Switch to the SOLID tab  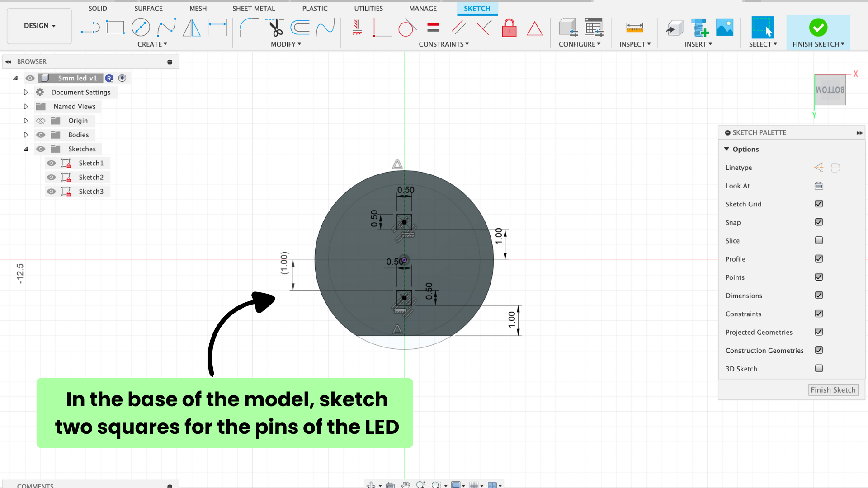(98, 9)
